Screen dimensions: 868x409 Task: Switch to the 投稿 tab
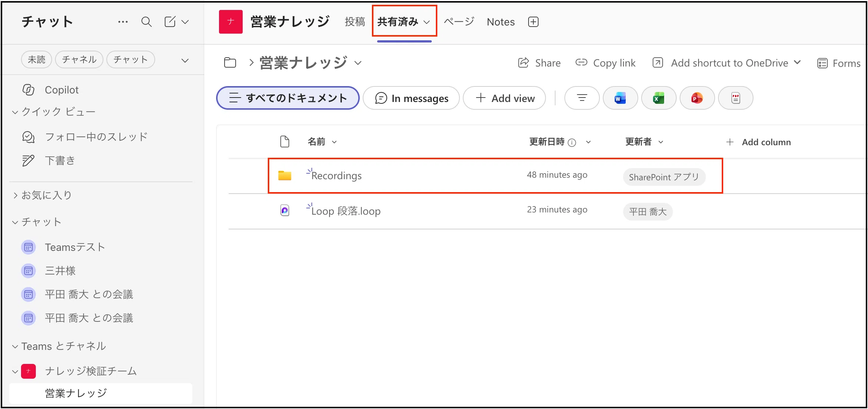355,22
